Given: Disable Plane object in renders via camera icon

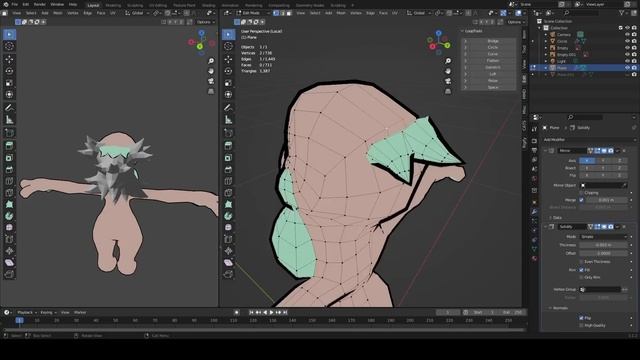Looking at the screenshot, I should click(x=634, y=68).
